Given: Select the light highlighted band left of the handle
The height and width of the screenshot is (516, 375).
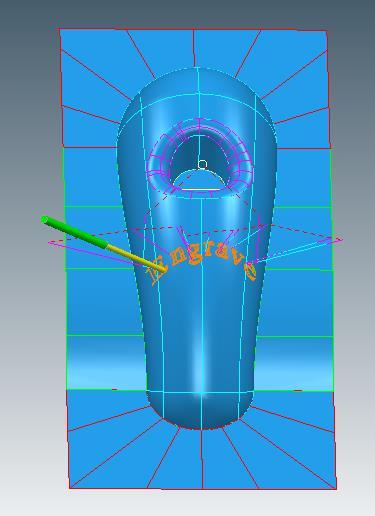Looking at the screenshot, I should (106, 363).
